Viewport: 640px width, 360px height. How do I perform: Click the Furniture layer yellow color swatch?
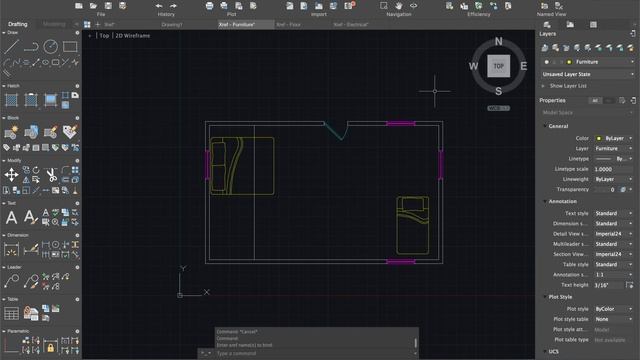(569, 62)
